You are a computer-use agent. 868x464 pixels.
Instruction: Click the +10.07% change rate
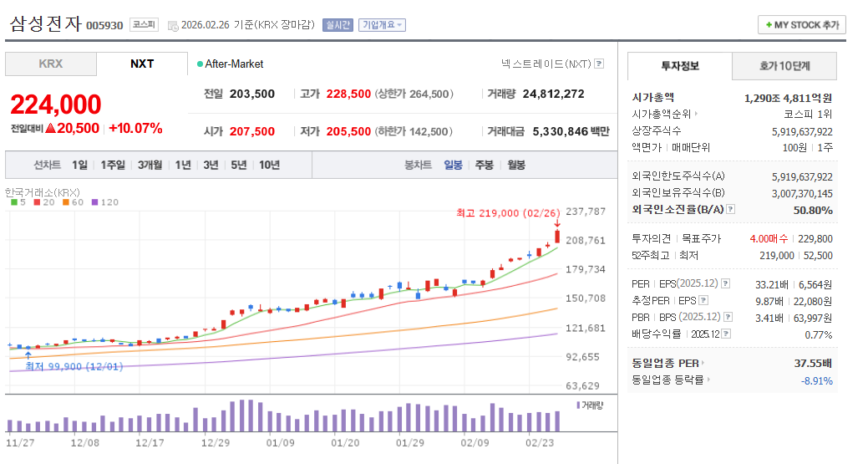coord(135,129)
